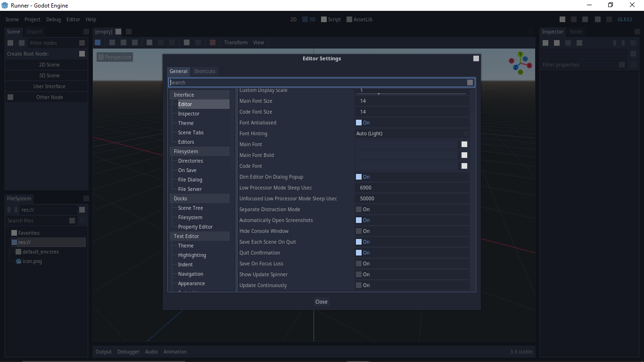Switch to the Shortcuts tab
The width and height of the screenshot is (644, 362).
tap(204, 71)
